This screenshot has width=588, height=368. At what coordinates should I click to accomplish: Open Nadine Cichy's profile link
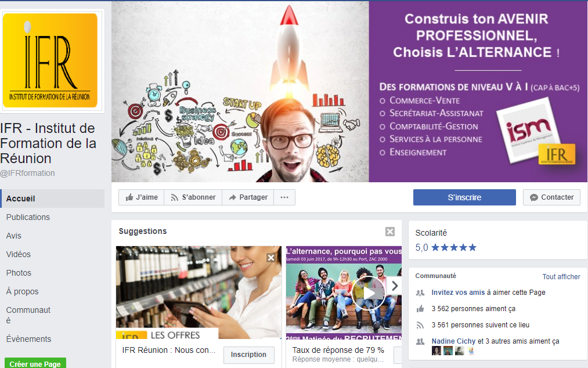pyautogui.click(x=453, y=341)
